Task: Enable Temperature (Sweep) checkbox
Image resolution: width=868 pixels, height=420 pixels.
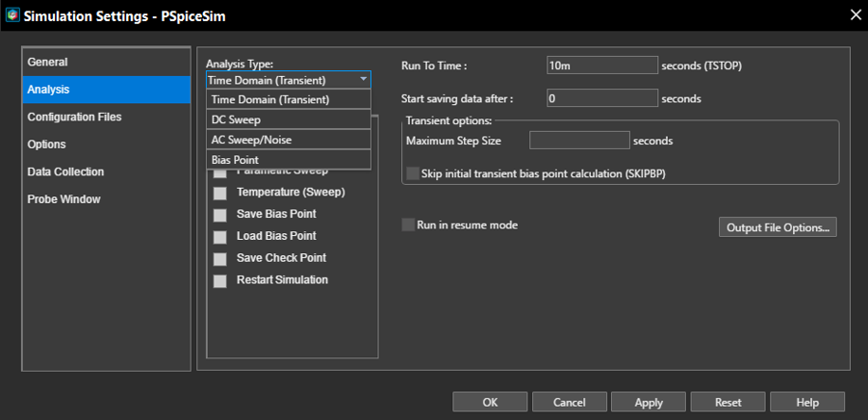Action: (219, 193)
